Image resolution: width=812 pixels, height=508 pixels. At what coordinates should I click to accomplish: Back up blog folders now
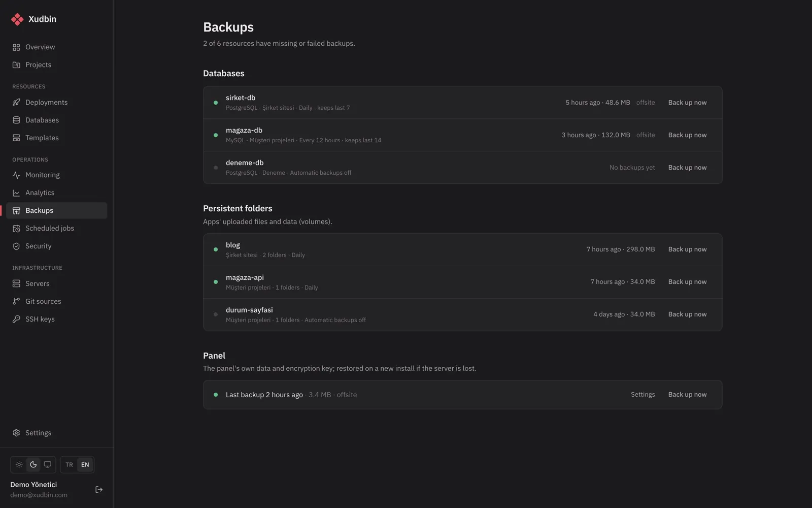687,249
